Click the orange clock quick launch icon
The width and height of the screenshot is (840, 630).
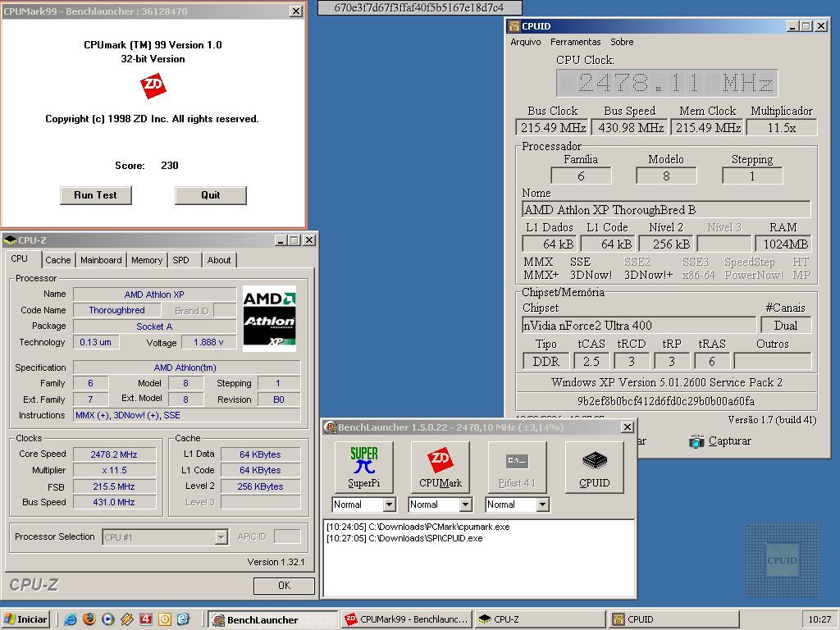164,619
